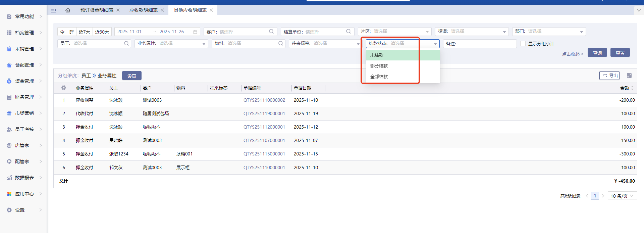
Task: Click the 金额 column sort icon
Action: 632,88
